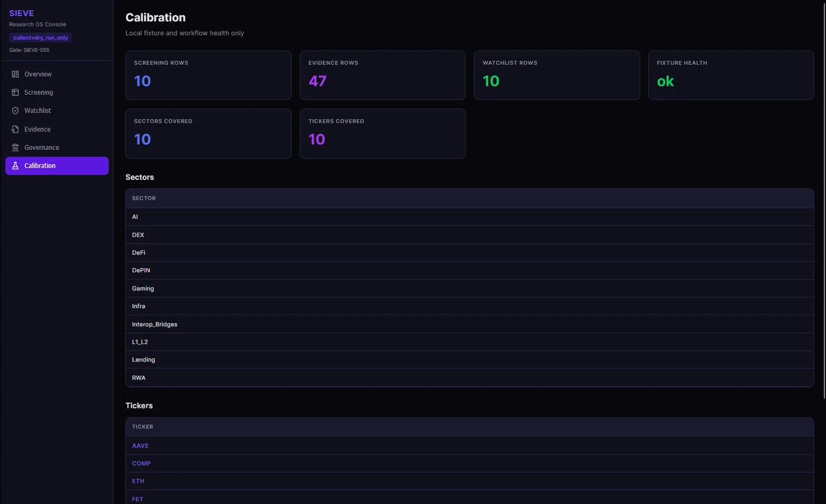Open the Overview page

pyautogui.click(x=57, y=74)
